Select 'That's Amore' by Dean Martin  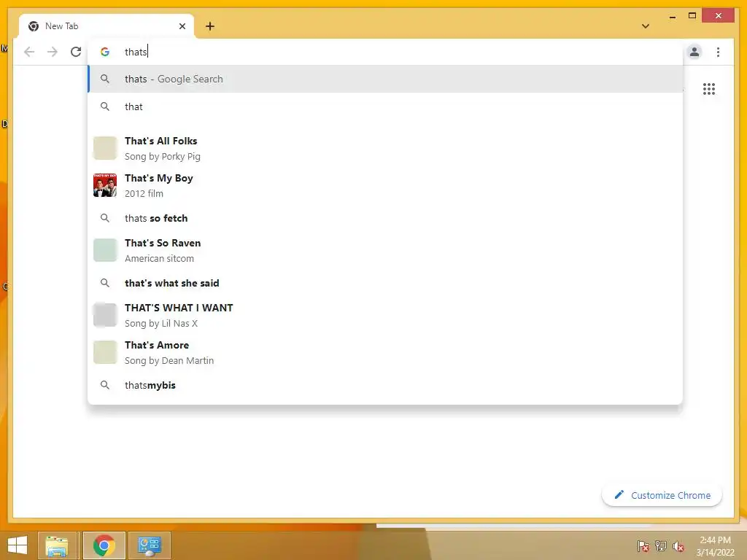(x=385, y=352)
